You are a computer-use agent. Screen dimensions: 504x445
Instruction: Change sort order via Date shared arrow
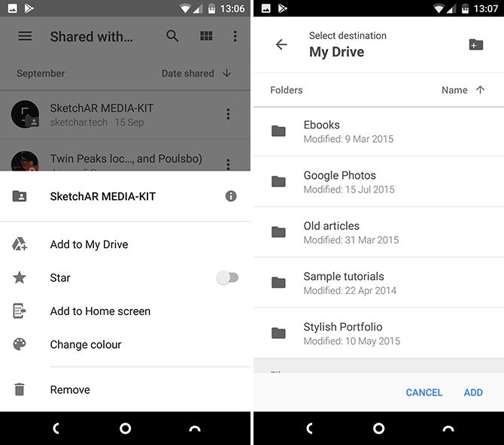[x=227, y=73]
